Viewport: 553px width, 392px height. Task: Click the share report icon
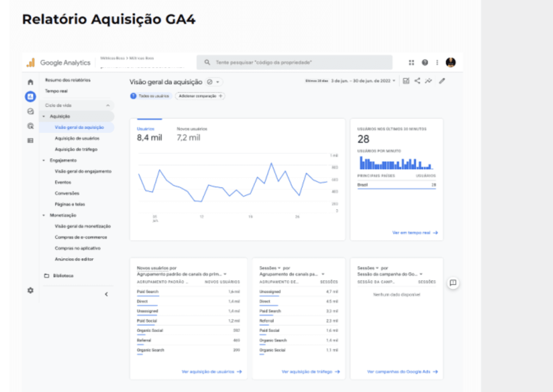pos(417,81)
